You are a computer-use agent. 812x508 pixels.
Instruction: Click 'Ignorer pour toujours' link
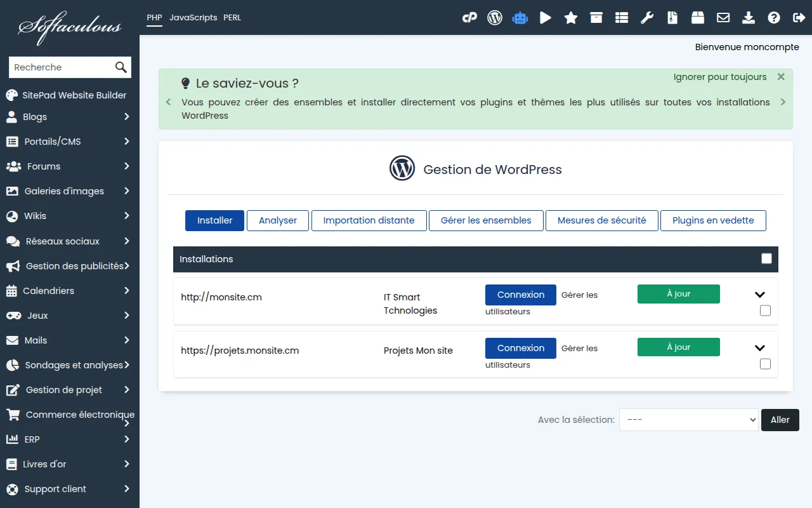(720, 77)
